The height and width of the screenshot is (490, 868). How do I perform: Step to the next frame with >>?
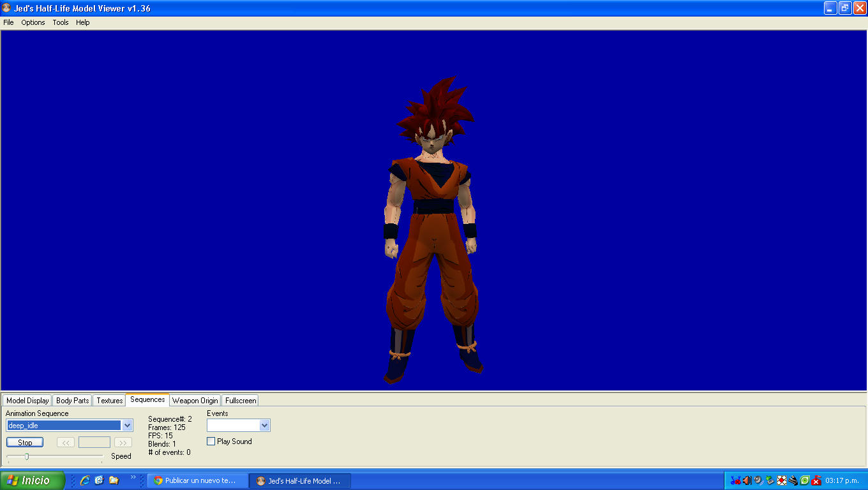coord(123,442)
